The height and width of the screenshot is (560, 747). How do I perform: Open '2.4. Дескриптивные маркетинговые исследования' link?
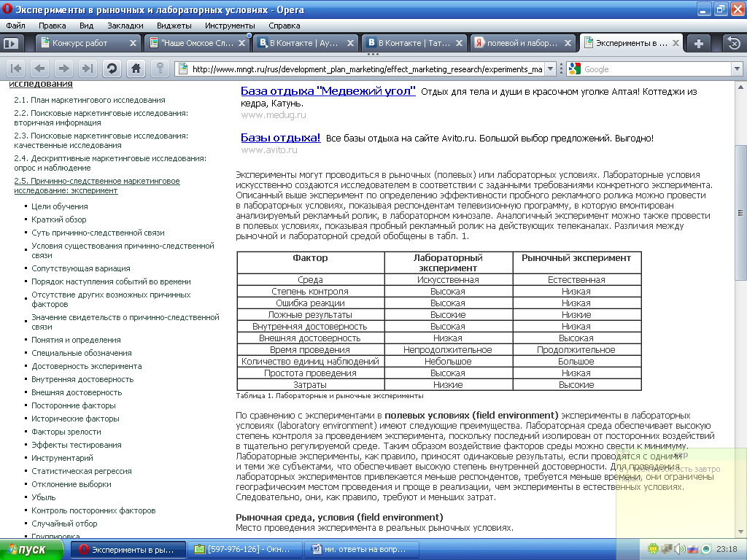(x=110, y=163)
